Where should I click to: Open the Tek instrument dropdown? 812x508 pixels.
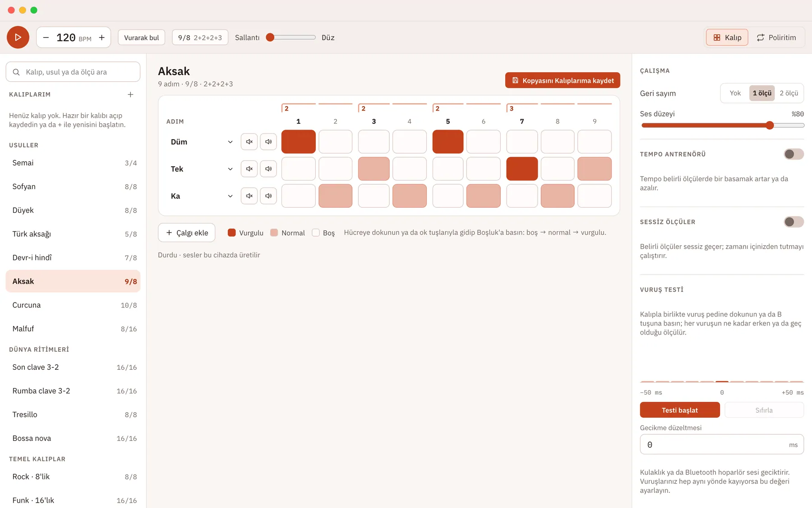point(201,169)
